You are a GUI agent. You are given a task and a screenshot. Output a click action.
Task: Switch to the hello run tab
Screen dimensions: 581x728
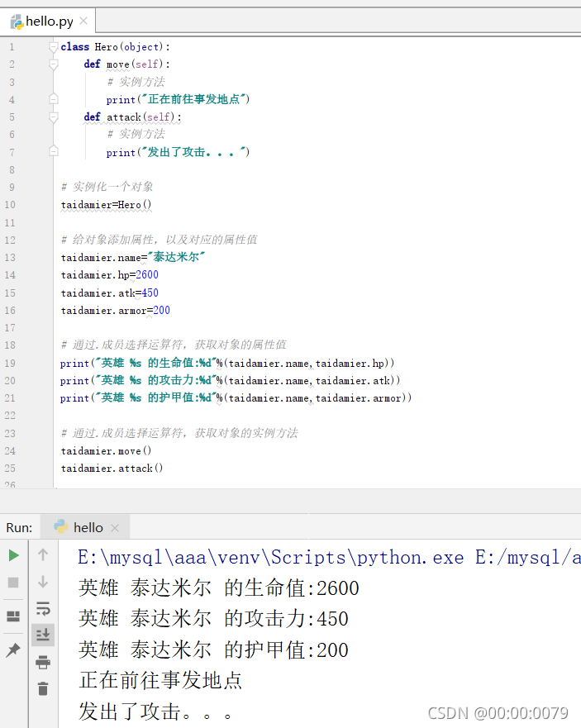pyautogui.click(x=85, y=528)
